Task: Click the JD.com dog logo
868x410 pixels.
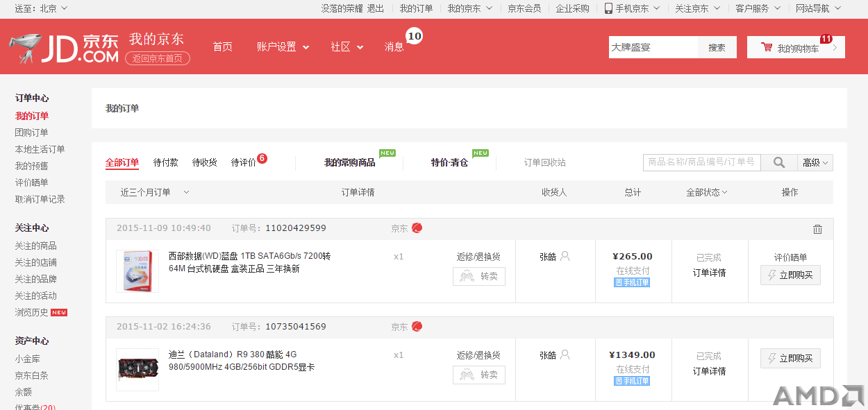Action: coord(64,48)
